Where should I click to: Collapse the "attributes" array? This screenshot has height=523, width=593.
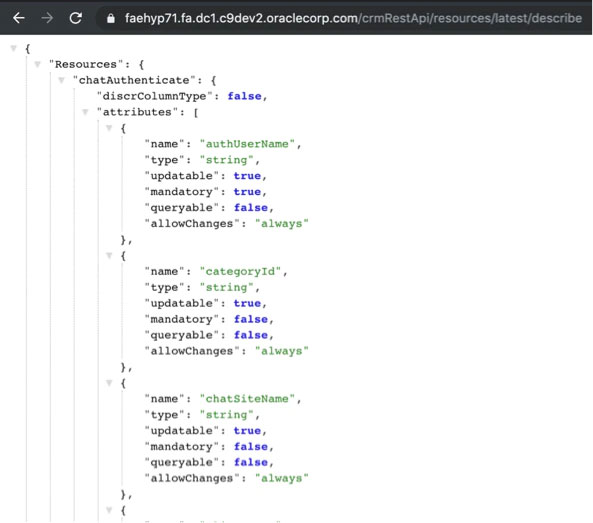(x=85, y=112)
